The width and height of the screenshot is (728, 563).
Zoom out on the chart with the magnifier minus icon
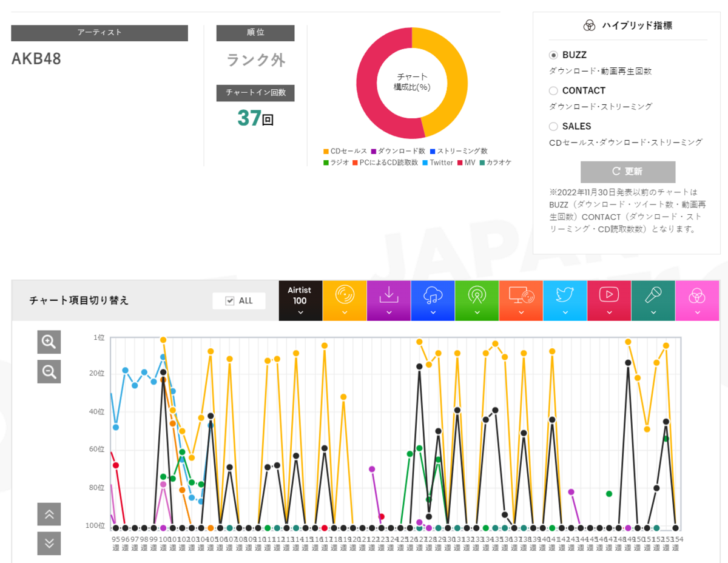49,371
